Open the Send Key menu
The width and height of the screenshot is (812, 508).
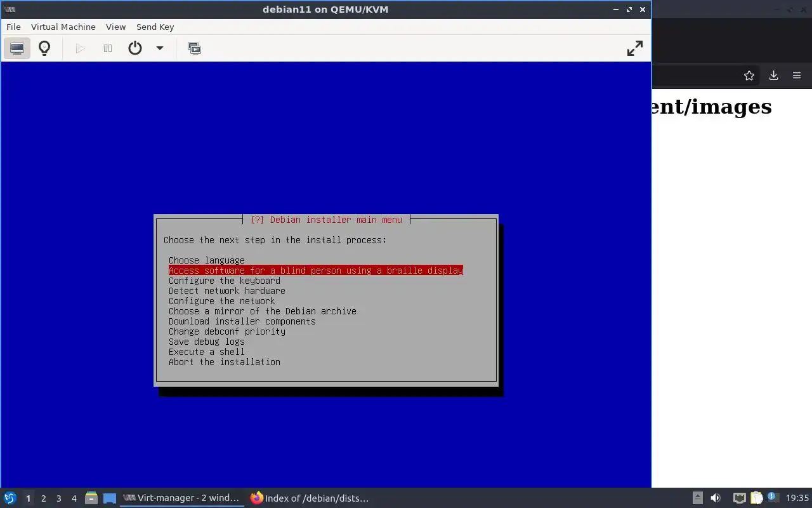point(155,27)
